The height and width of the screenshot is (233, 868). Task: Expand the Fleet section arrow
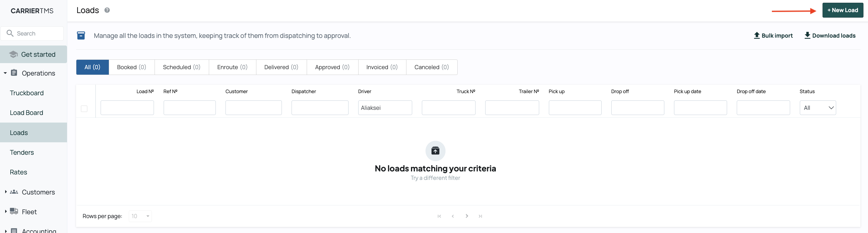[5, 211]
